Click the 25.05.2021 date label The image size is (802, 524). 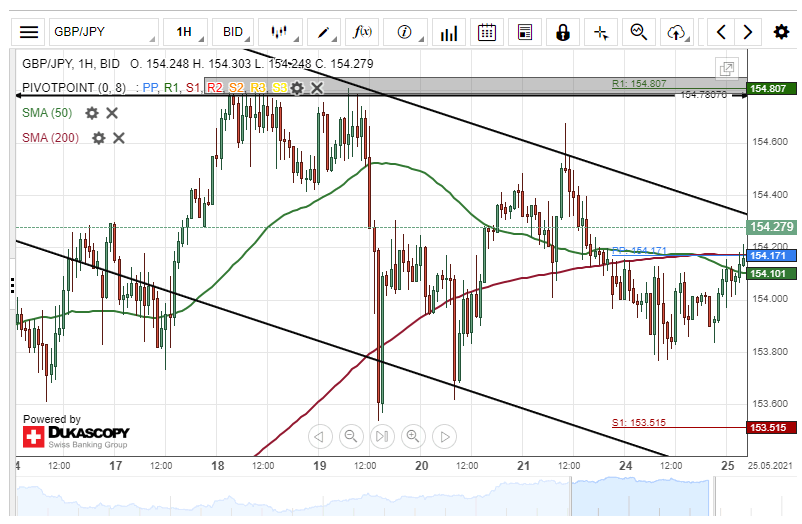[770, 466]
